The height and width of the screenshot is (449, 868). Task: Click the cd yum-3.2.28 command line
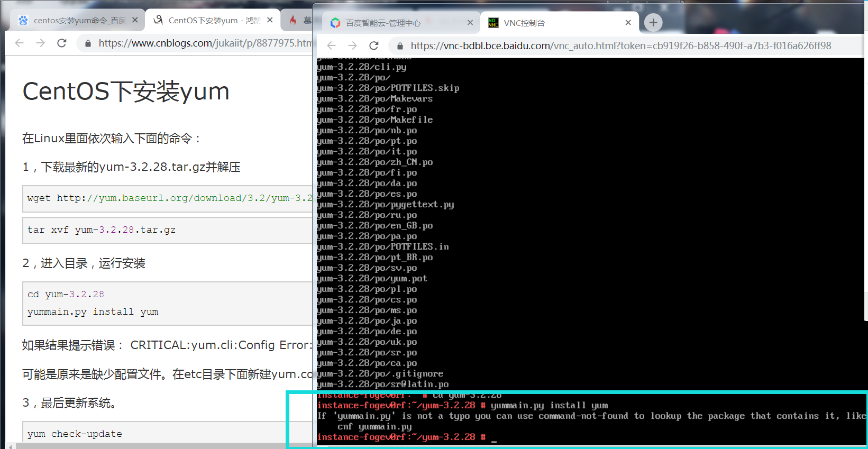pyautogui.click(x=66, y=294)
